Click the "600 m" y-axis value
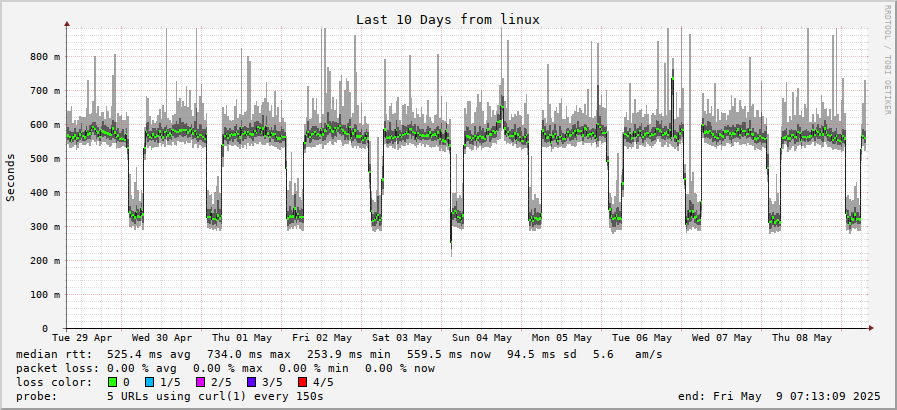 click(46, 125)
